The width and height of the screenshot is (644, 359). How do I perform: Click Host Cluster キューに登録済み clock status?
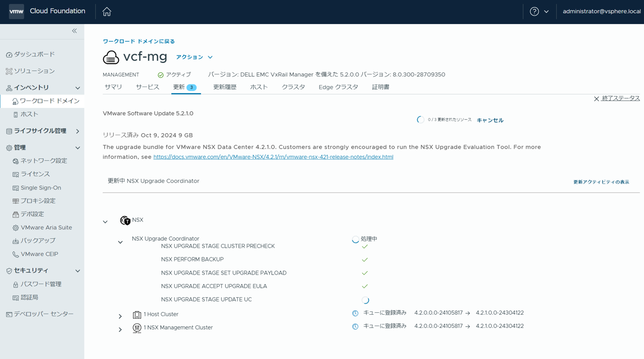coord(355,313)
